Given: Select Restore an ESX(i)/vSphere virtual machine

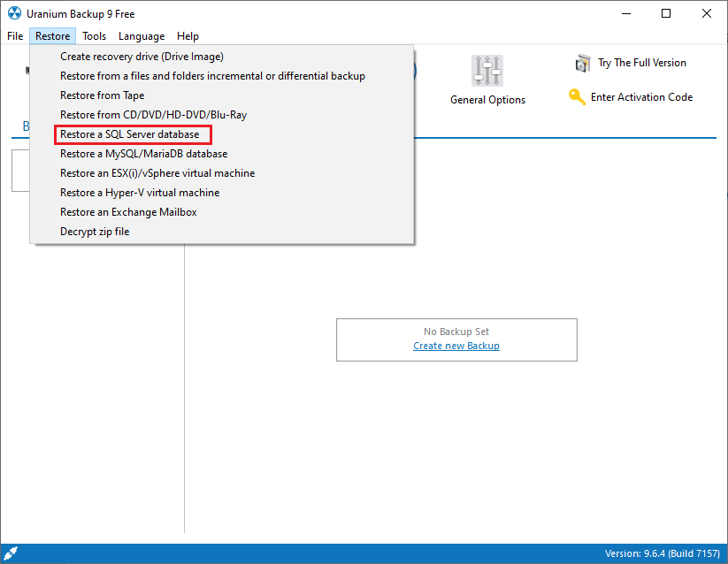Looking at the screenshot, I should (x=157, y=173).
